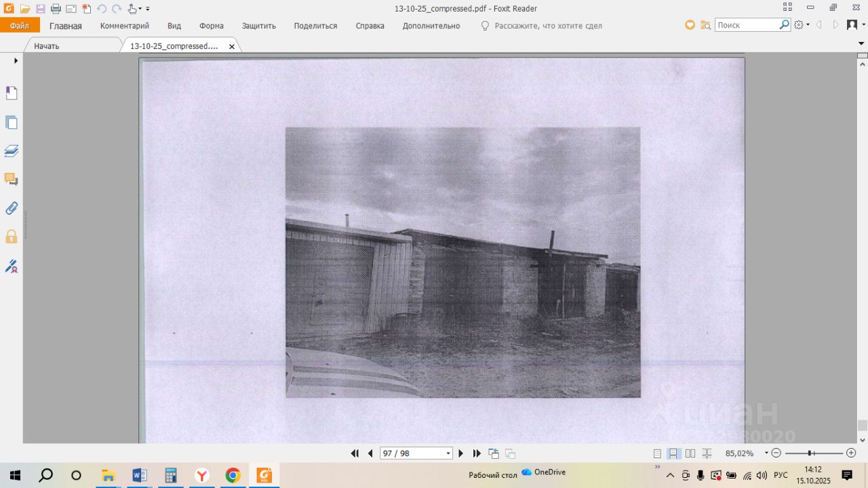868x488 pixels.
Task: Click the previous view icon in status bar
Action: pyautogui.click(x=494, y=453)
